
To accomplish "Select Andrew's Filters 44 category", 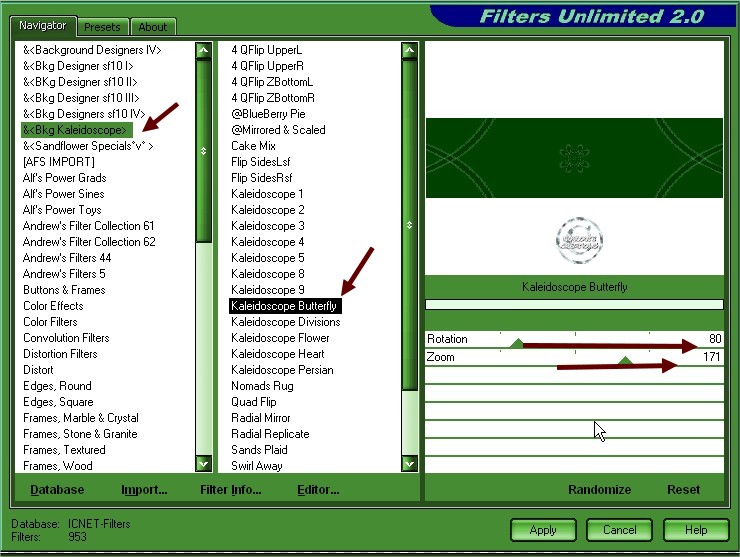I will tap(67, 258).
